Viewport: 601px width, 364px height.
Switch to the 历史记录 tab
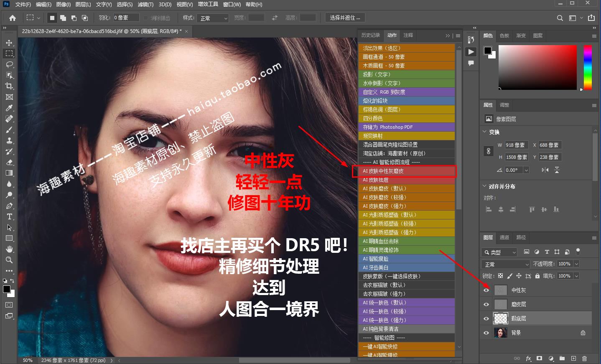click(370, 35)
